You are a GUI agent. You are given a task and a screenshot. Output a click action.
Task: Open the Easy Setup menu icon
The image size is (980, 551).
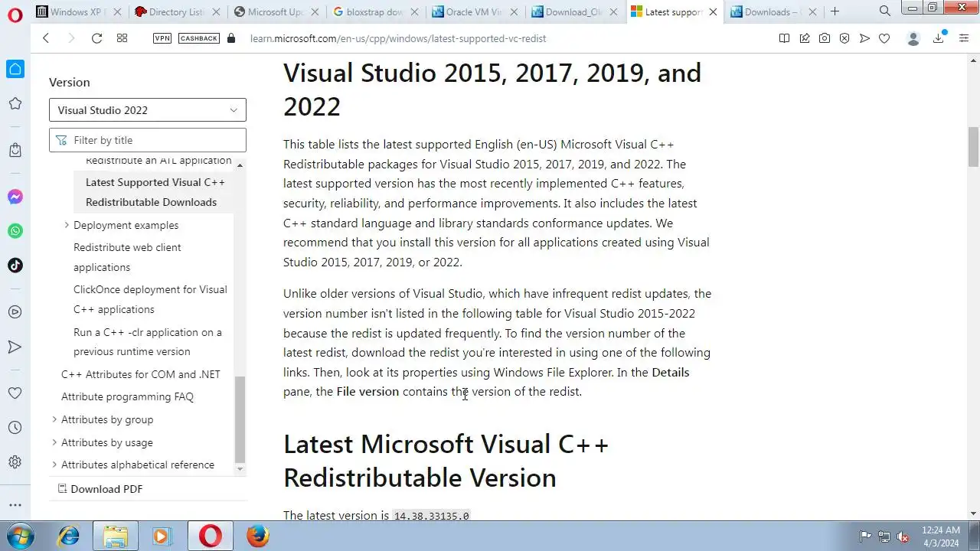[964, 38]
